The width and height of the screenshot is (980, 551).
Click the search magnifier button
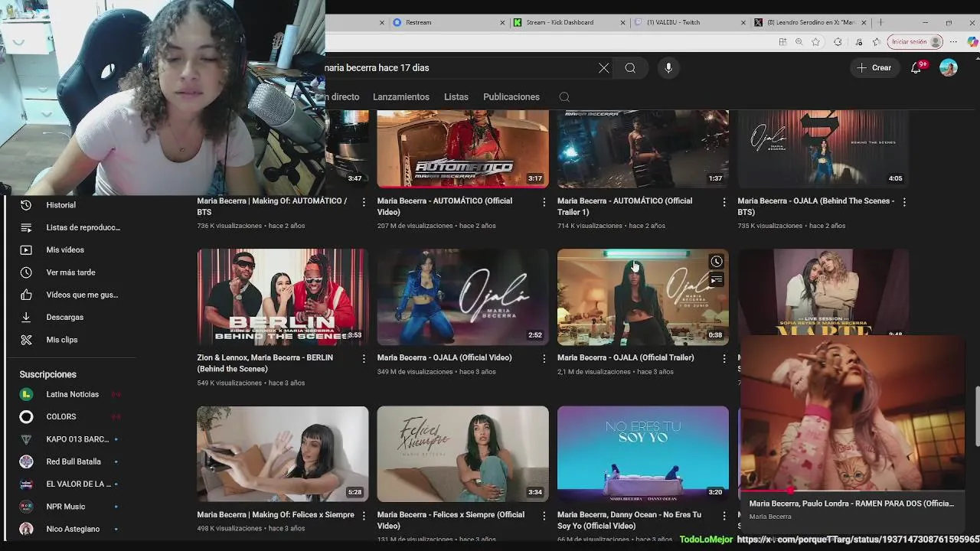click(x=630, y=68)
